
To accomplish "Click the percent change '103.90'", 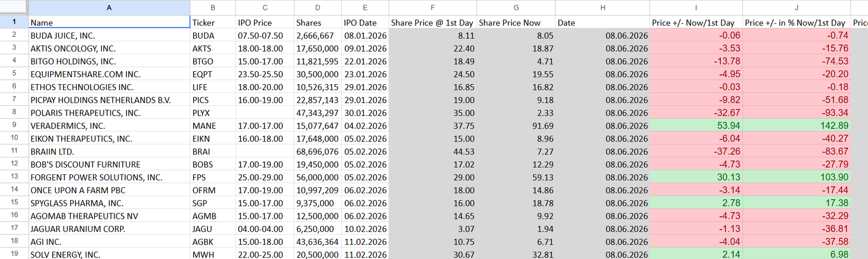I will pyautogui.click(x=796, y=177).
